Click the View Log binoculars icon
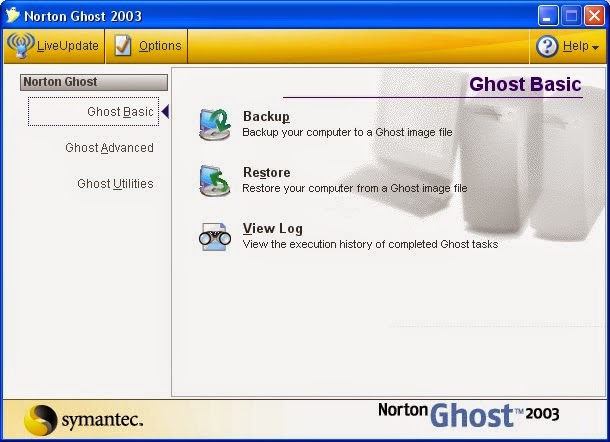 (x=215, y=236)
